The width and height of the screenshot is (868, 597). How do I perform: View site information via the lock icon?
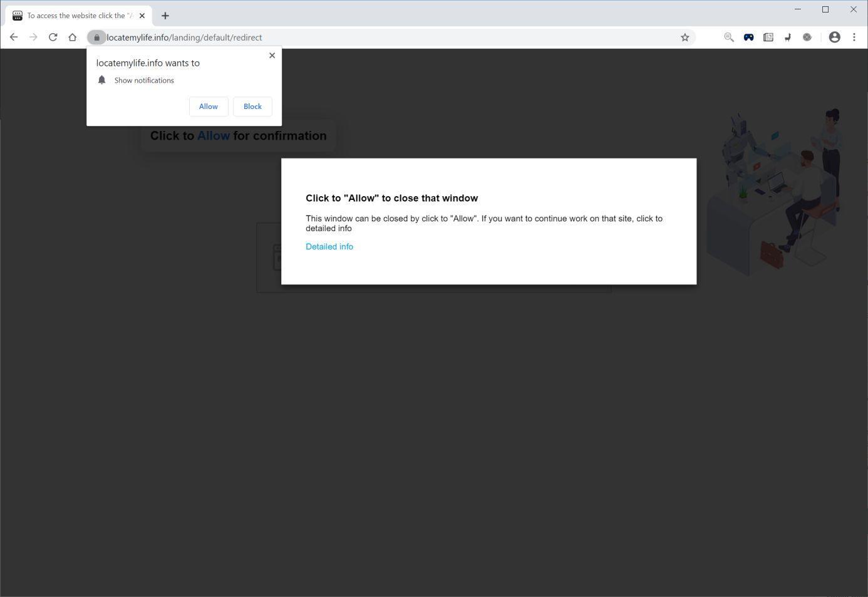(x=96, y=38)
